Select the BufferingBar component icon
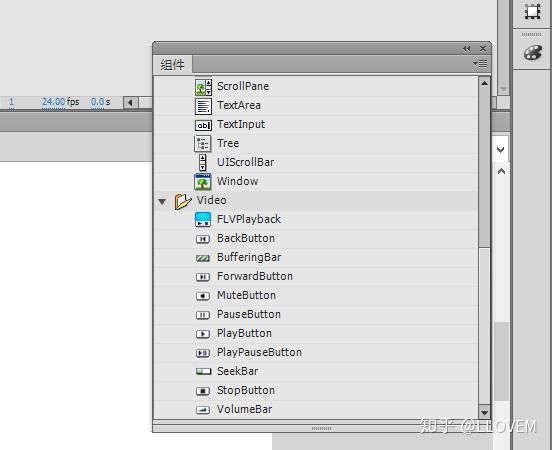This screenshot has height=450, width=552. coord(203,258)
